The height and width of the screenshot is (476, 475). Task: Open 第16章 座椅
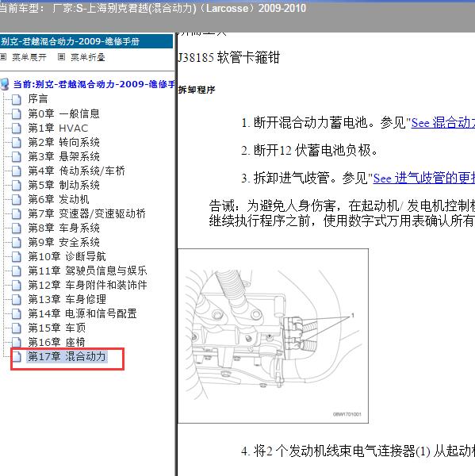point(57,342)
